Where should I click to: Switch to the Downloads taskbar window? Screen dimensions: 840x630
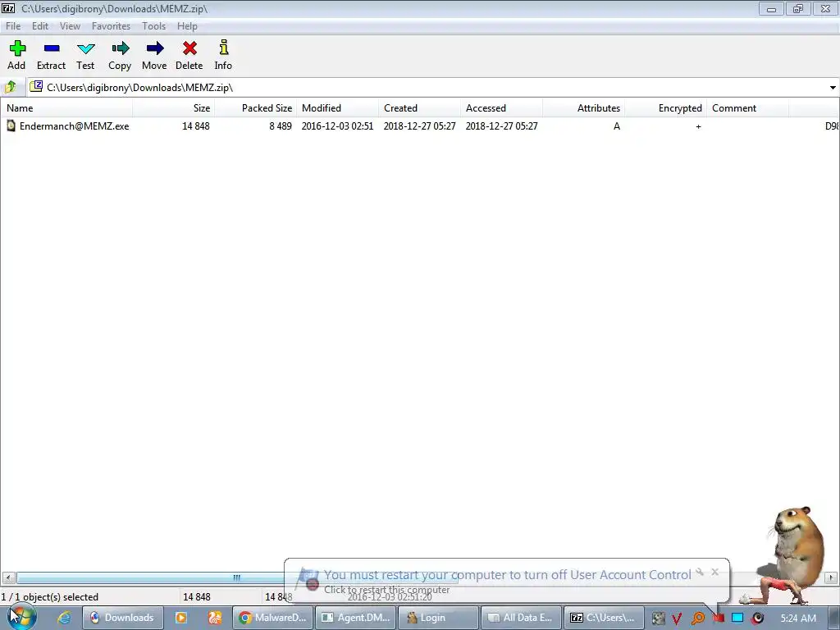pos(123,618)
